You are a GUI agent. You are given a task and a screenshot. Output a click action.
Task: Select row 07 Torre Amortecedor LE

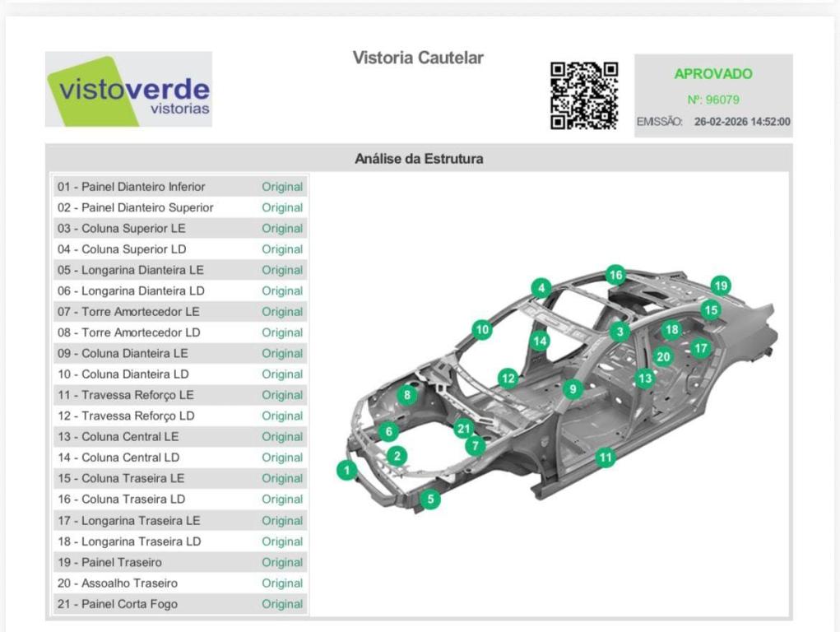[x=128, y=312]
